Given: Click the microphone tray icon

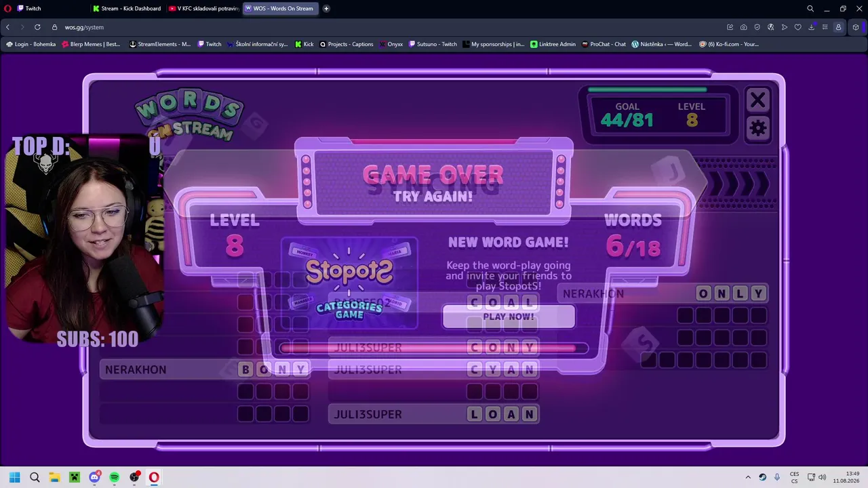Looking at the screenshot, I should 777,477.
